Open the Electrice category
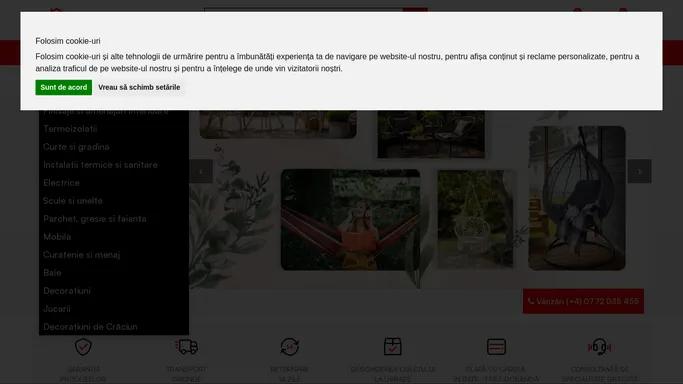The width and height of the screenshot is (683, 384). click(x=61, y=183)
